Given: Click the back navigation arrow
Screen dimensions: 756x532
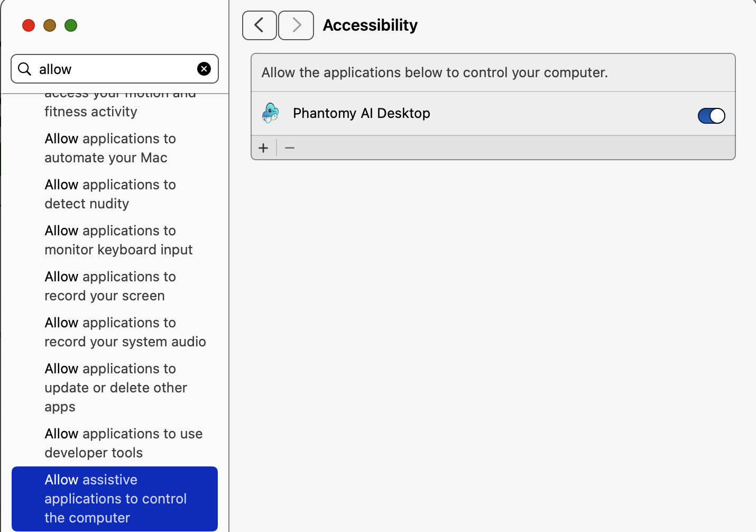Looking at the screenshot, I should point(259,25).
